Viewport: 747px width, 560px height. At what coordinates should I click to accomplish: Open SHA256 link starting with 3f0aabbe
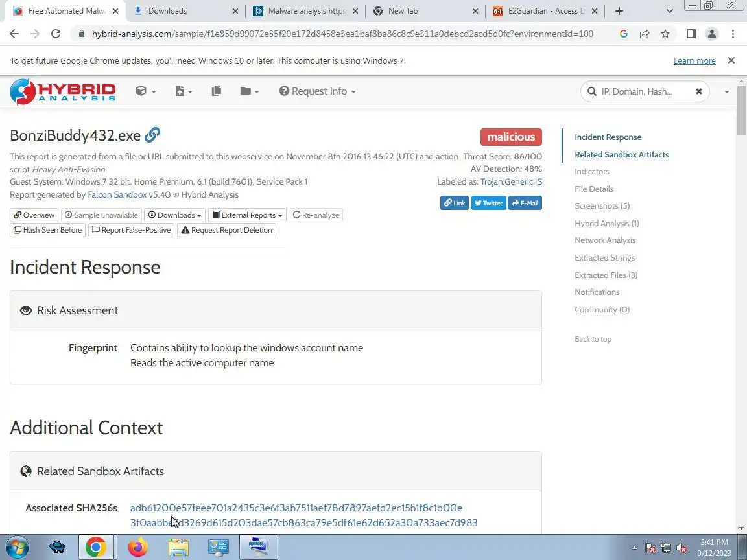(304, 523)
